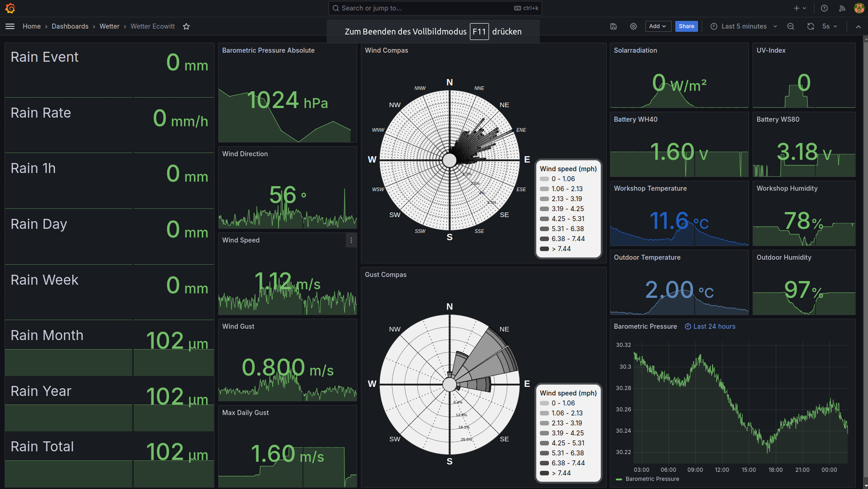Open the 5s refresh interval dropdown
Screen dimensions: 868x489
click(x=830, y=26)
